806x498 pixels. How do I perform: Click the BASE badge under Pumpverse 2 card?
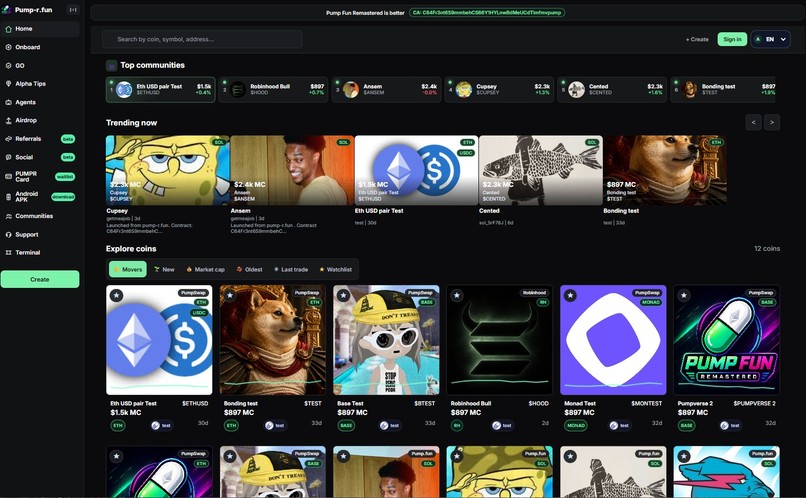click(x=687, y=426)
